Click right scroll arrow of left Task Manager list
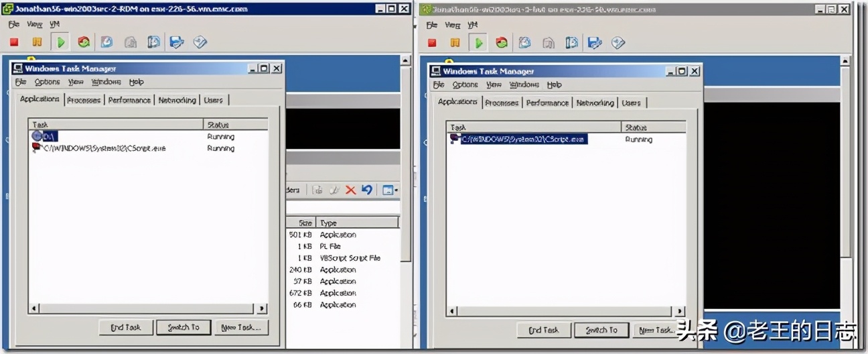 coord(262,309)
